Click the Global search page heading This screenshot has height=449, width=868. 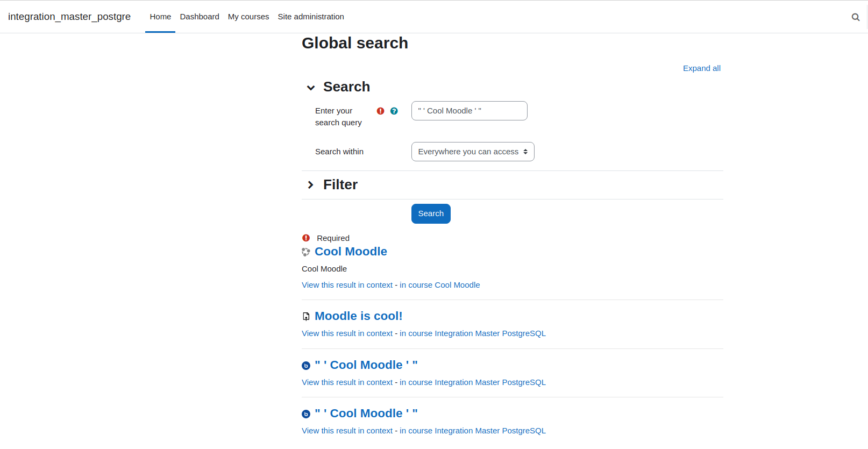[x=355, y=43]
